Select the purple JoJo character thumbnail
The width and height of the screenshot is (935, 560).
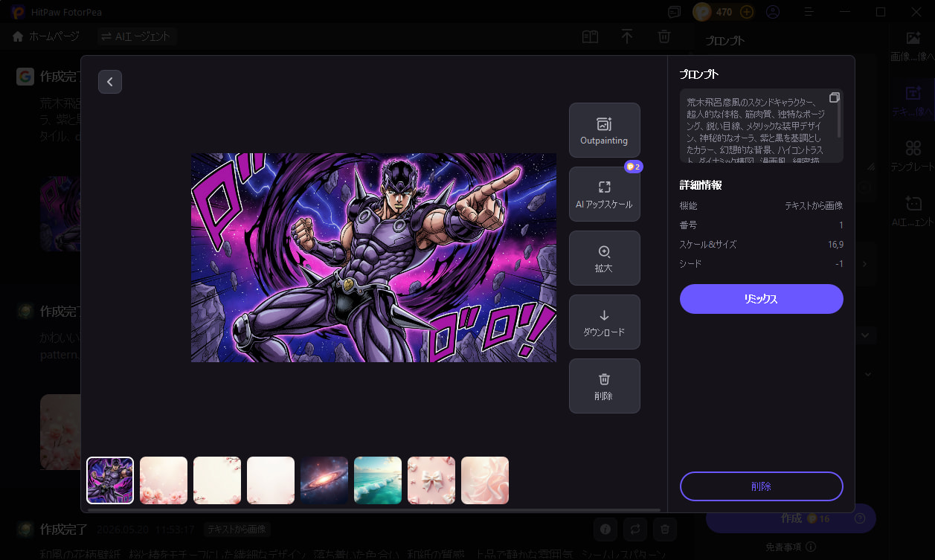(x=110, y=480)
